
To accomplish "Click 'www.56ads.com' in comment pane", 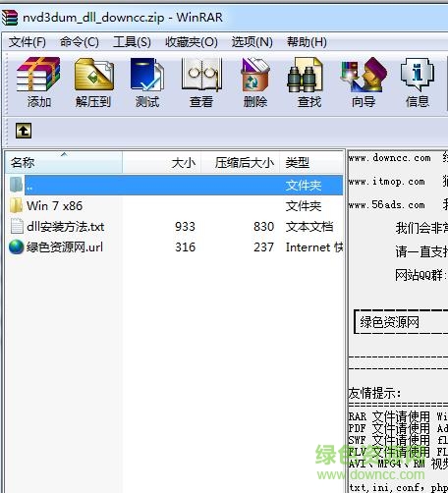I will click(x=386, y=205).
